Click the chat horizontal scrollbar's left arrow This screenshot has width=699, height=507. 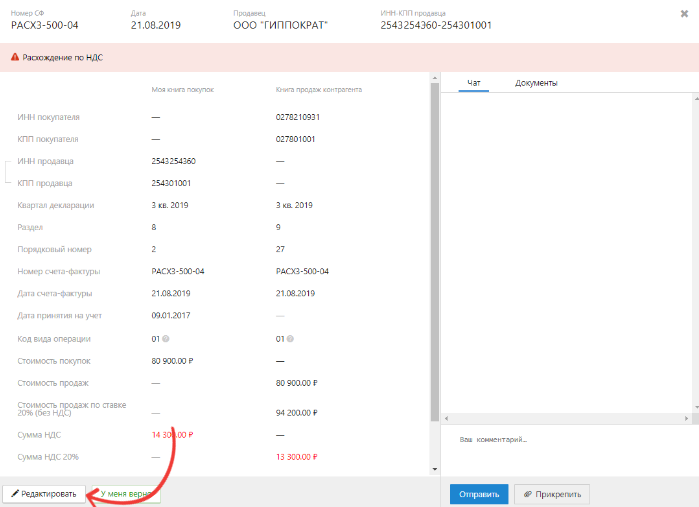click(x=446, y=418)
